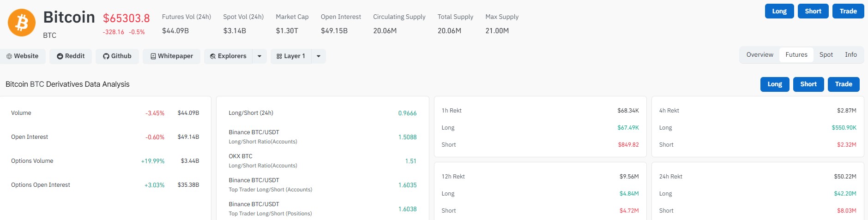Open the Spot tab
The image size is (868, 220).
point(826,54)
